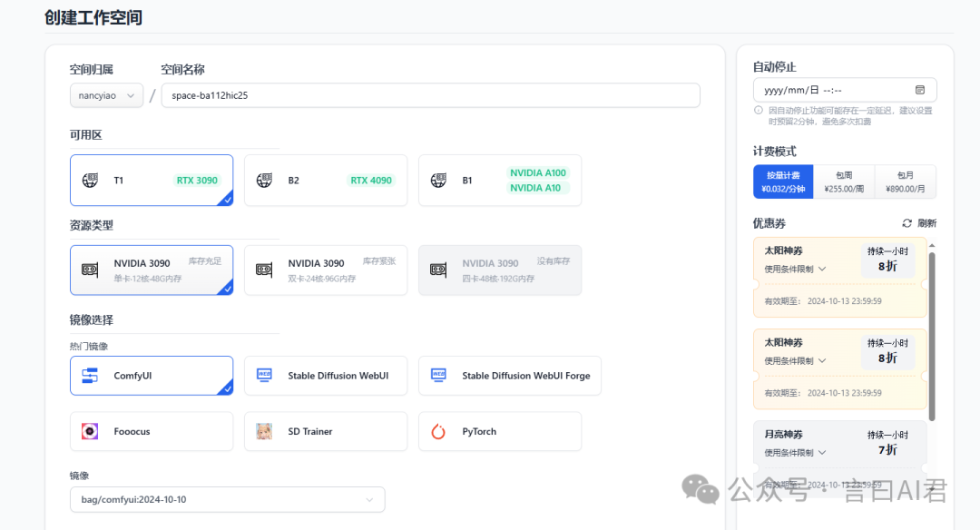Click the coupon list vertical scrollbar
The width and height of the screenshot is (980, 530).
pos(932,336)
